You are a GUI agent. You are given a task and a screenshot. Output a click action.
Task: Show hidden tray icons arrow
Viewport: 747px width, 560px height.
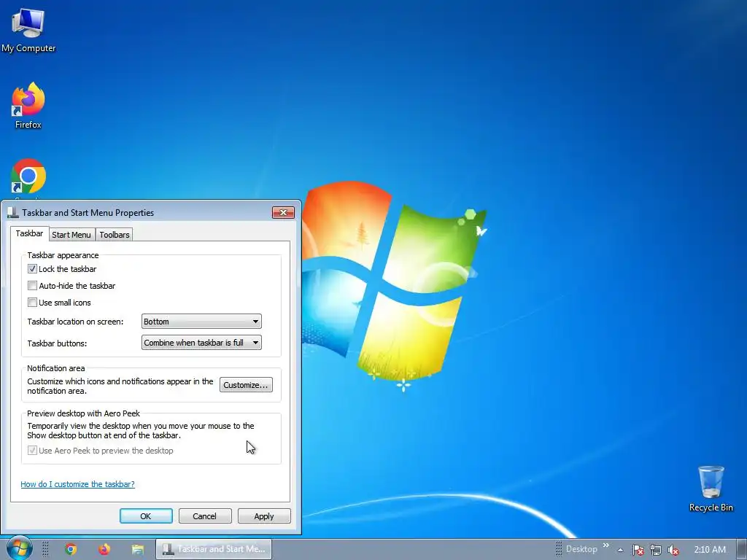coord(620,550)
